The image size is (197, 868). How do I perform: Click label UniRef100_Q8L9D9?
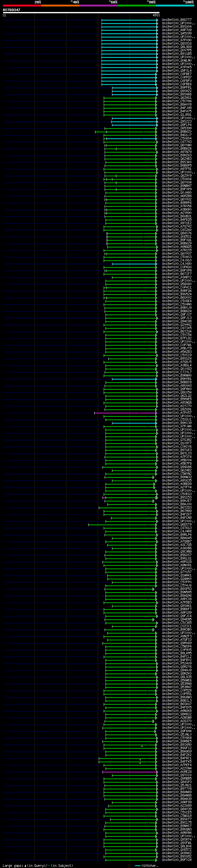176,47
